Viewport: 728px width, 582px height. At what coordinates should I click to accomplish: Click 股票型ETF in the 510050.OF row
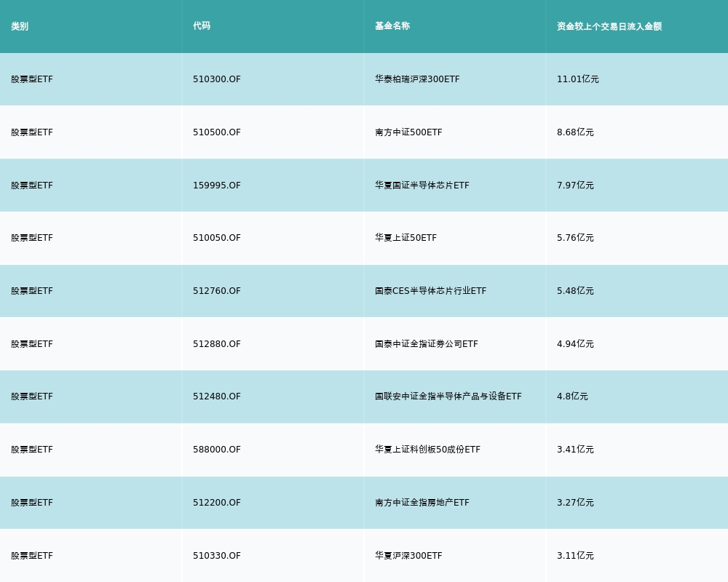(x=32, y=238)
